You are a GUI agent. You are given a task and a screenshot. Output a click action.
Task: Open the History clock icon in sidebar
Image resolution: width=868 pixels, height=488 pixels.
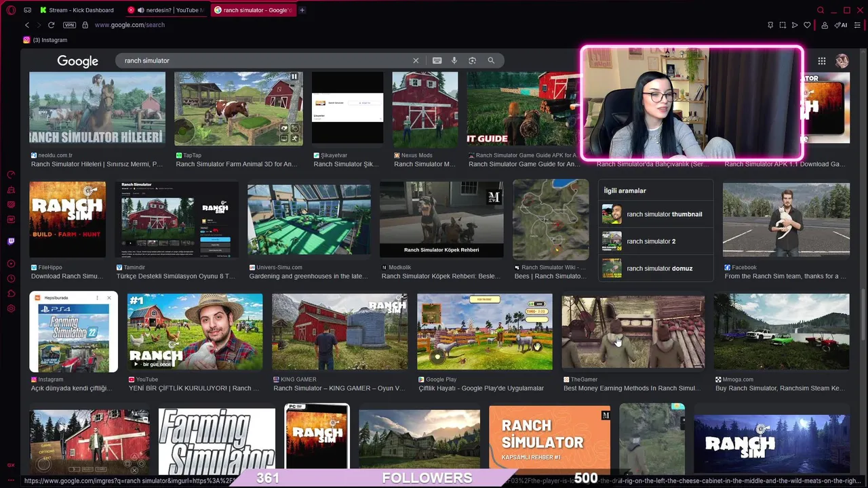[11, 279]
